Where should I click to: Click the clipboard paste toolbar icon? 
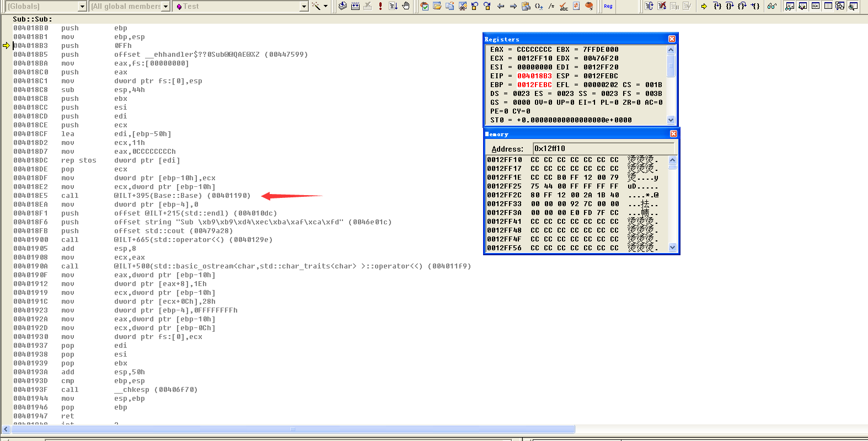pyautogui.click(x=526, y=6)
